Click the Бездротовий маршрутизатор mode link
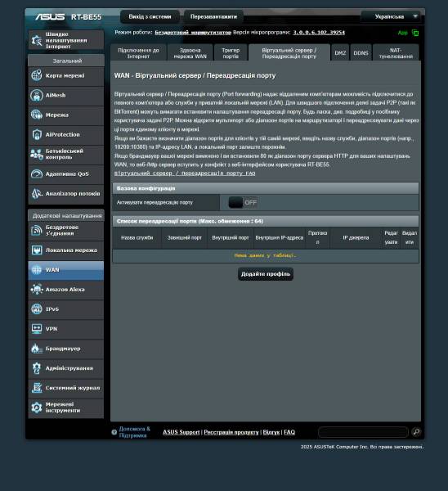The height and width of the screenshot is (491, 448). click(193, 32)
